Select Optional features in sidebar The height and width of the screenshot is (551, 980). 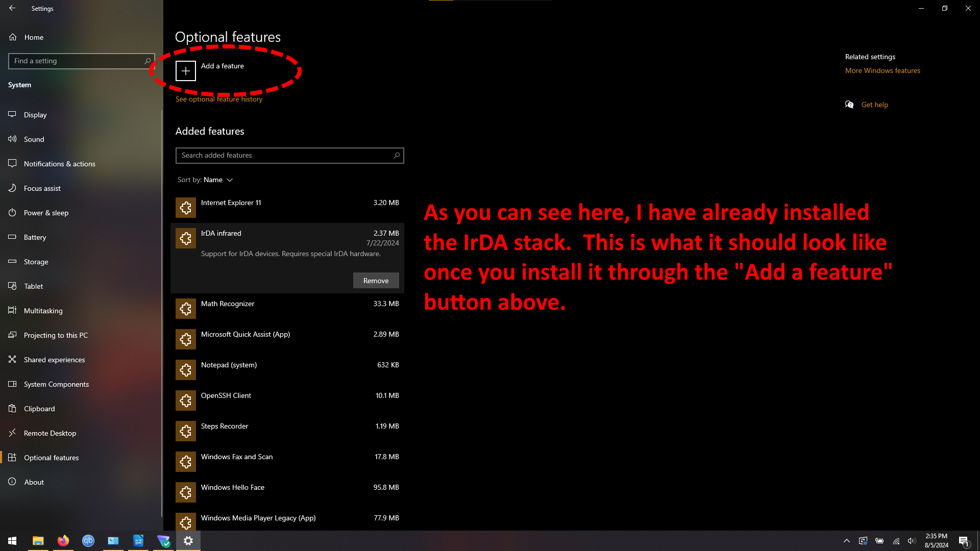tap(82, 458)
